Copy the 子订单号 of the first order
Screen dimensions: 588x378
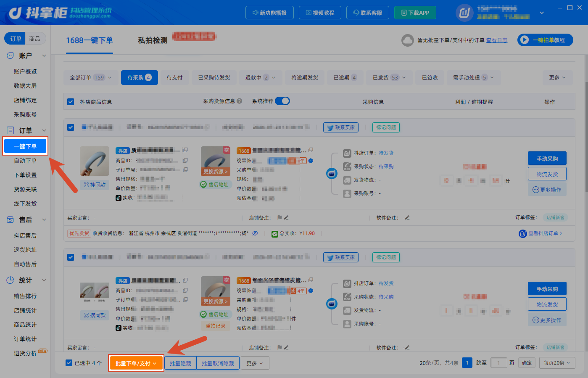click(x=185, y=169)
